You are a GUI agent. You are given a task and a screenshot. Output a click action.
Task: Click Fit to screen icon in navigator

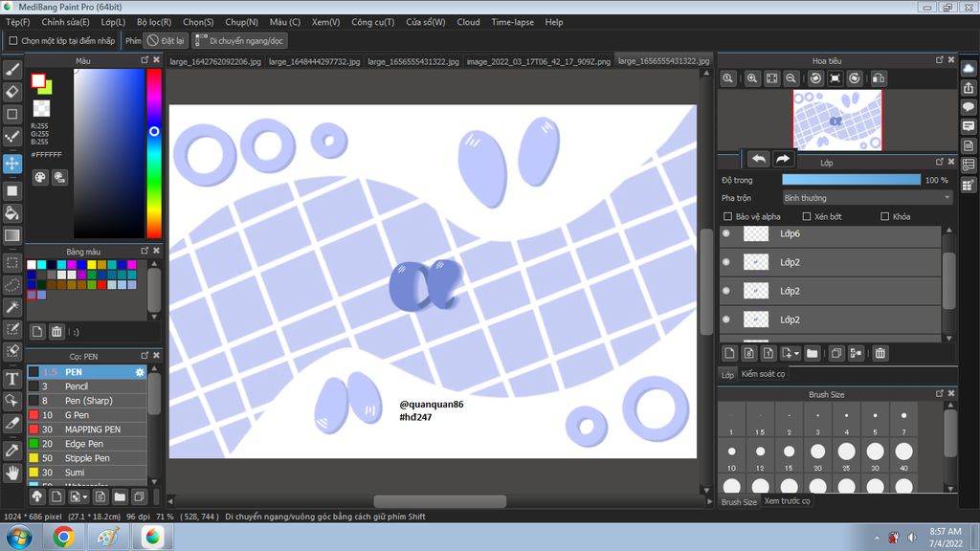coord(772,78)
